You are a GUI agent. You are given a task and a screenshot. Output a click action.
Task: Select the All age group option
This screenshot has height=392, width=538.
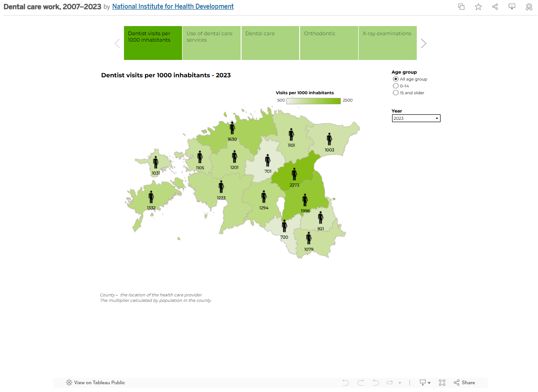tap(395, 79)
